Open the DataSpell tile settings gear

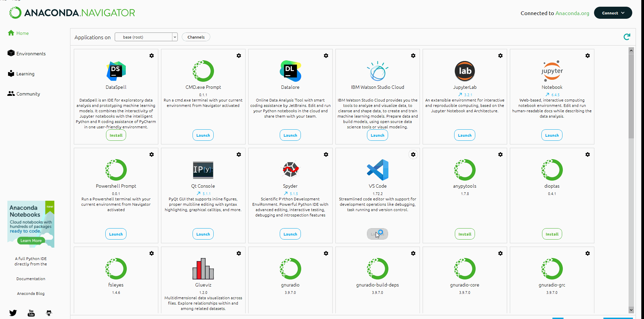tap(152, 56)
